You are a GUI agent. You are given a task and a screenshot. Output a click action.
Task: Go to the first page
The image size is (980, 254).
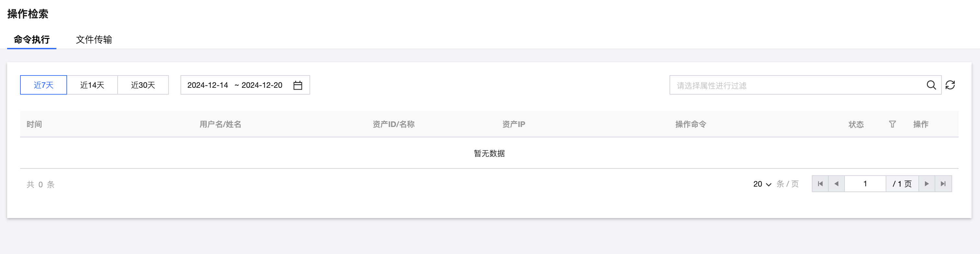coord(820,184)
